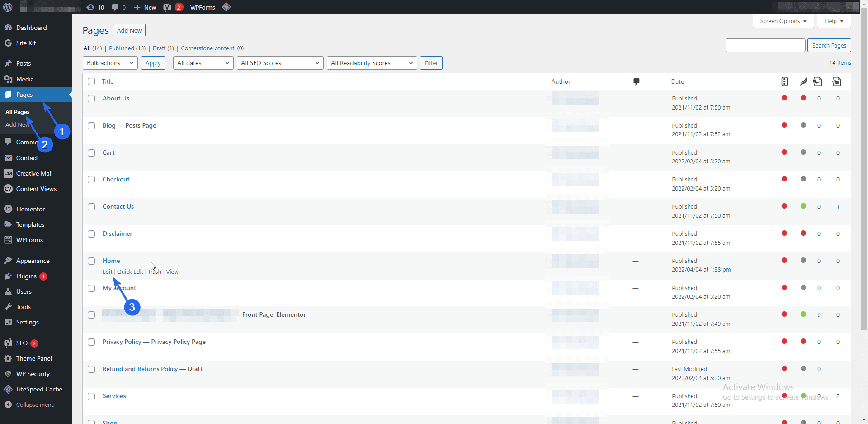Tick the Home page checkbox

point(91,261)
